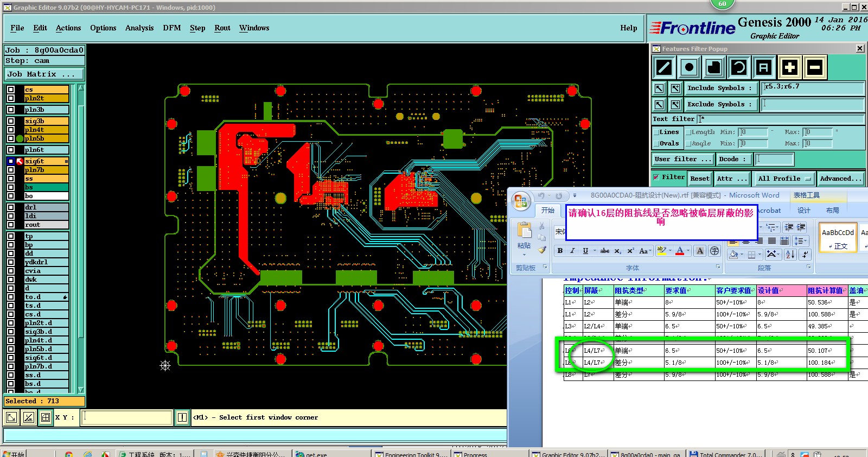
Task: Select the arc feature filter icon
Action: pyautogui.click(x=739, y=67)
